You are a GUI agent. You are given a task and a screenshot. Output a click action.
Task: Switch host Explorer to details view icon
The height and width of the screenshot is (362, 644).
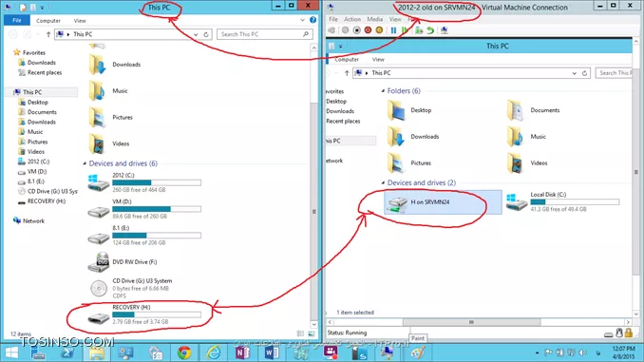(x=300, y=333)
